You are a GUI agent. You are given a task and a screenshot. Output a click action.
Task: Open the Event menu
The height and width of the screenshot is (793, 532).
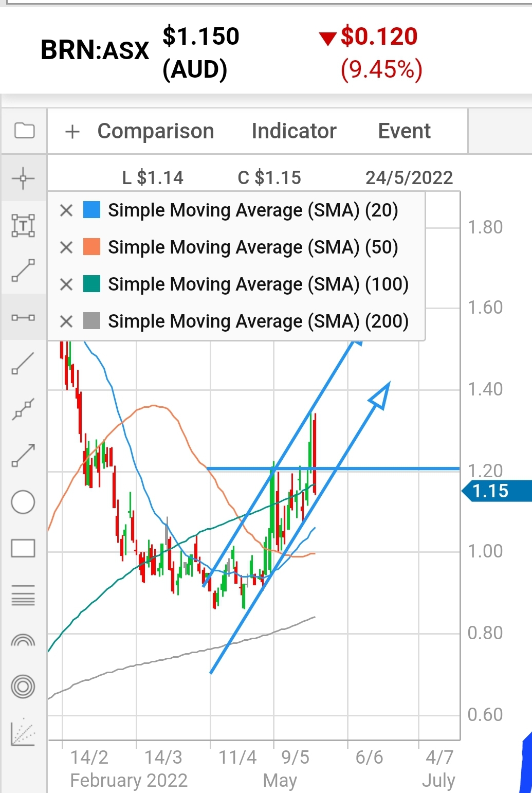pyautogui.click(x=405, y=131)
